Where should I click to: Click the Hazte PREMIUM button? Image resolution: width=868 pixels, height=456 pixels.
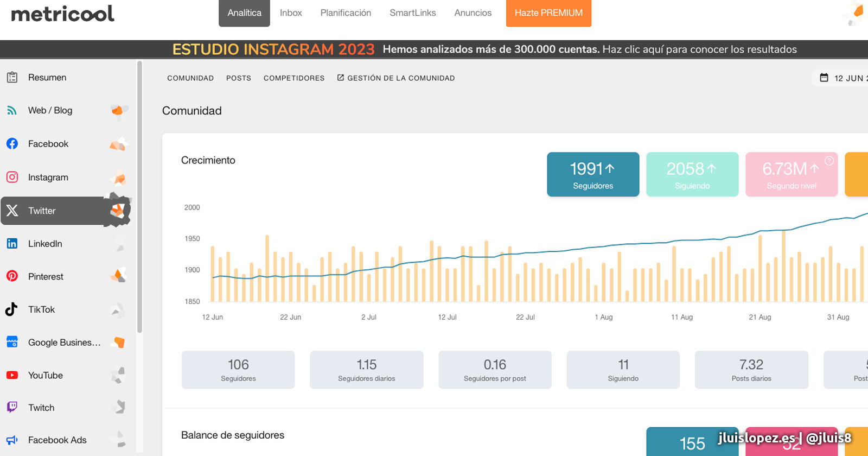(548, 13)
